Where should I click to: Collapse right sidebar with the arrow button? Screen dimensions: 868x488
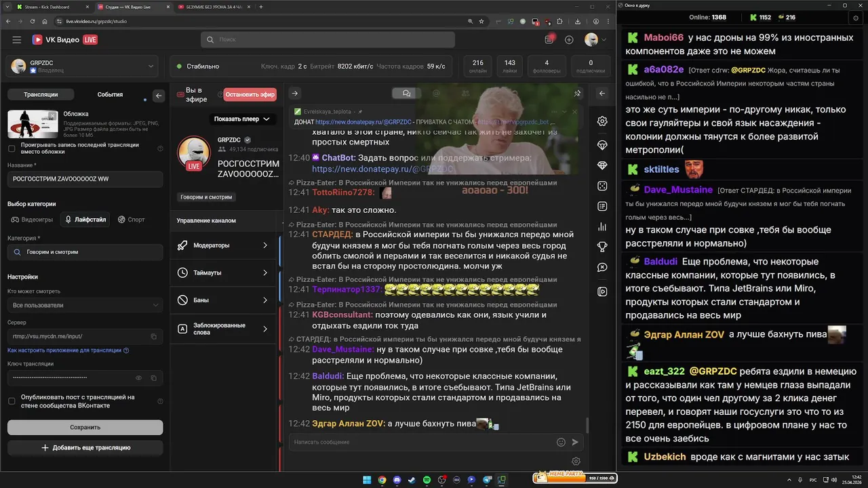point(602,94)
